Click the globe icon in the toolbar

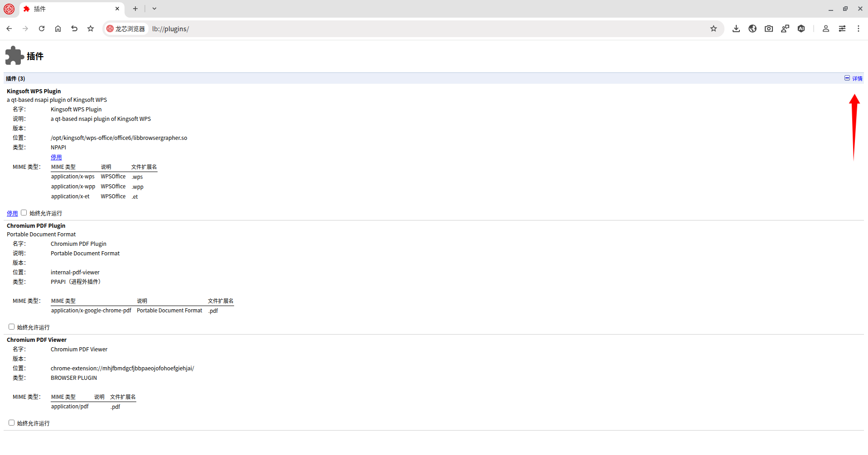point(752,29)
